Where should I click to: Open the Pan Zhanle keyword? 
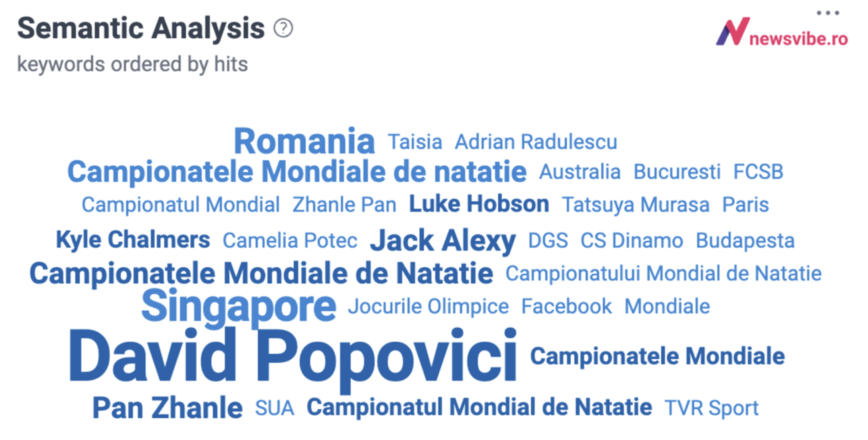point(168,408)
